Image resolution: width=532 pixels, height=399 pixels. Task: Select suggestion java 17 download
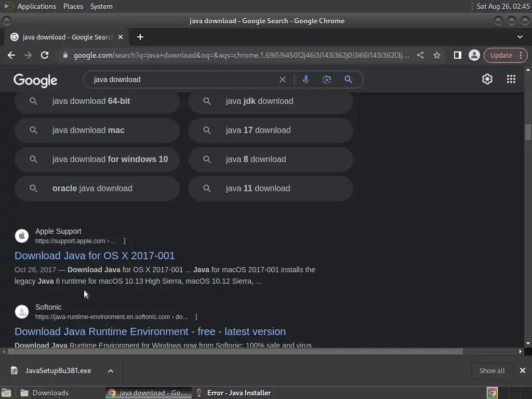pyautogui.click(x=271, y=130)
